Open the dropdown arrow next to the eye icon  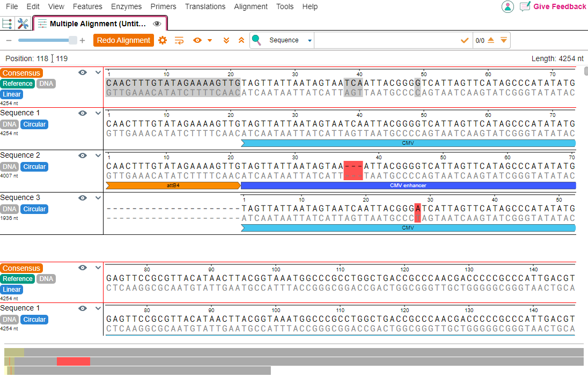click(210, 40)
